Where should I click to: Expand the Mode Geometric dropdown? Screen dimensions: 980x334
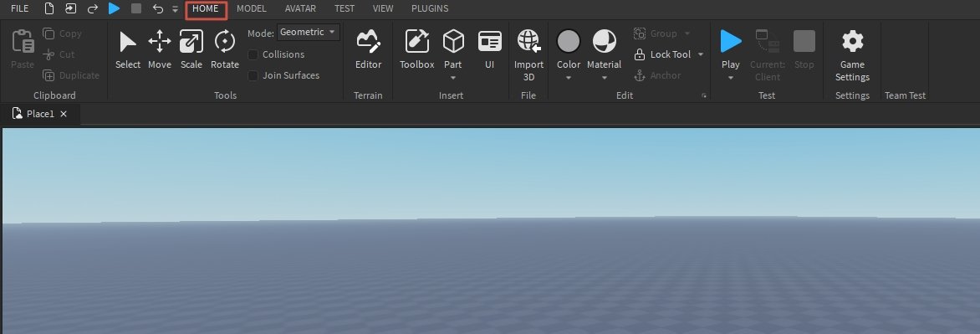click(x=309, y=32)
